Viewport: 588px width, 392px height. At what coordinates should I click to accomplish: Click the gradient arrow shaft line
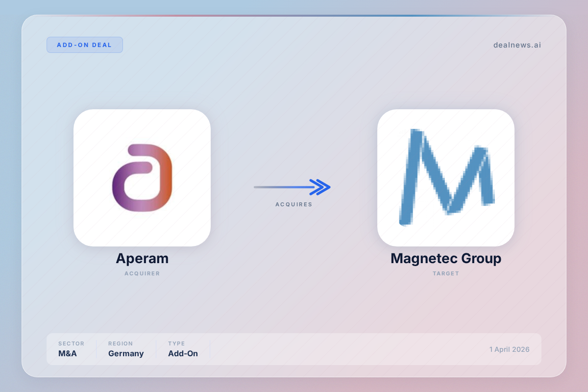point(282,187)
